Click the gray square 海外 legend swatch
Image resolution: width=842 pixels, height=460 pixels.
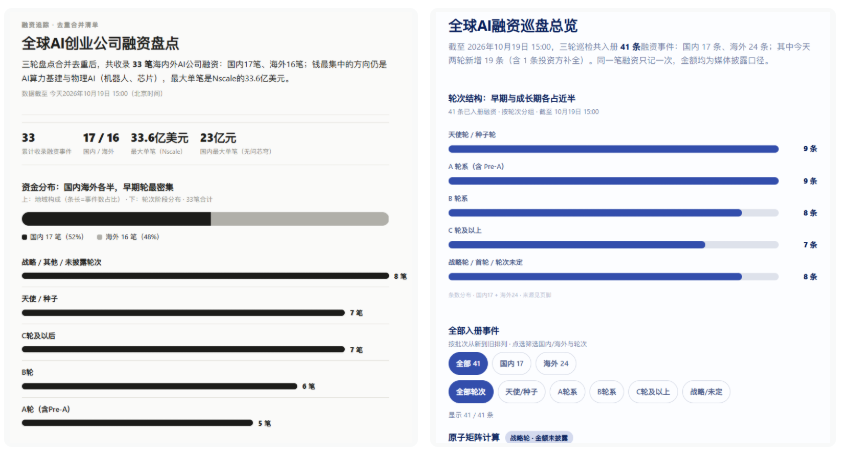99,237
